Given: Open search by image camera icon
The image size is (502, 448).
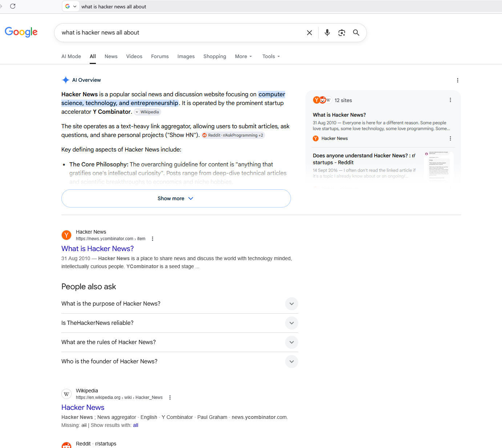Looking at the screenshot, I should click(x=342, y=33).
